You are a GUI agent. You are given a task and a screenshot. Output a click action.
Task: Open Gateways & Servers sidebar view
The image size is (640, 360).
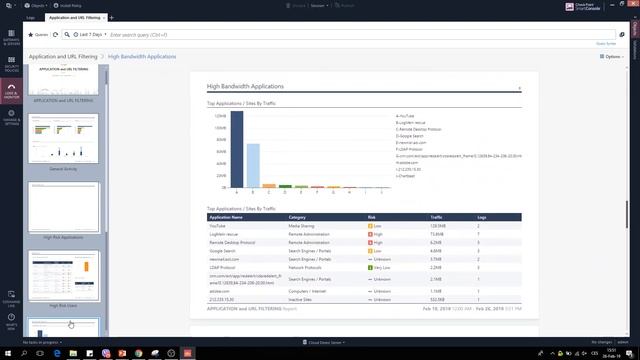click(x=11, y=37)
